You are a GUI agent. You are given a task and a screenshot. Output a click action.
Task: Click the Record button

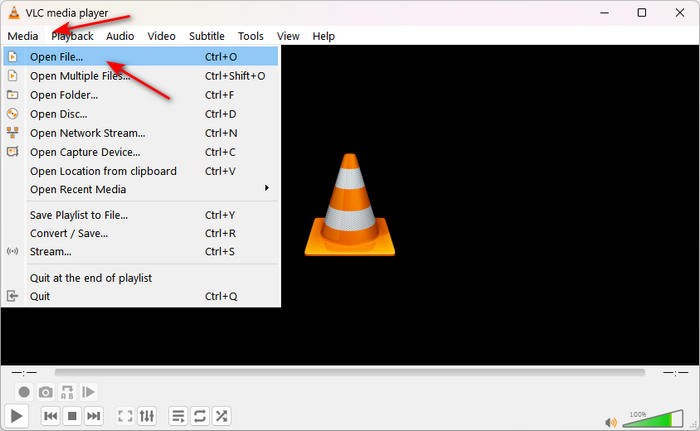pos(24,392)
